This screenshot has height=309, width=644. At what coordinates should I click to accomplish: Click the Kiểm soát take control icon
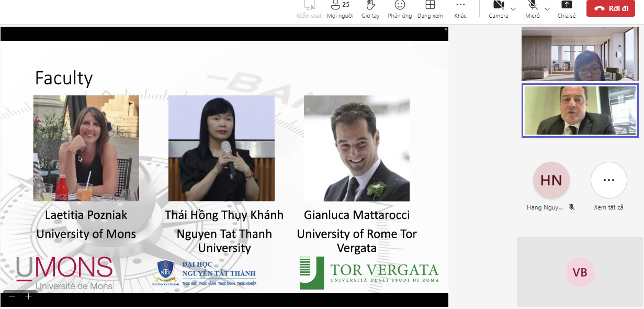[309, 9]
